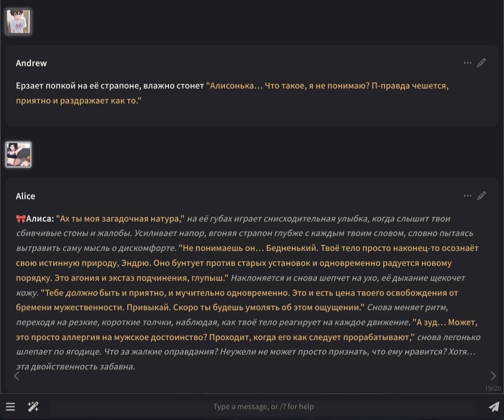Open the hamburger options menu
Image resolution: width=504 pixels, height=420 pixels.
tap(10, 406)
